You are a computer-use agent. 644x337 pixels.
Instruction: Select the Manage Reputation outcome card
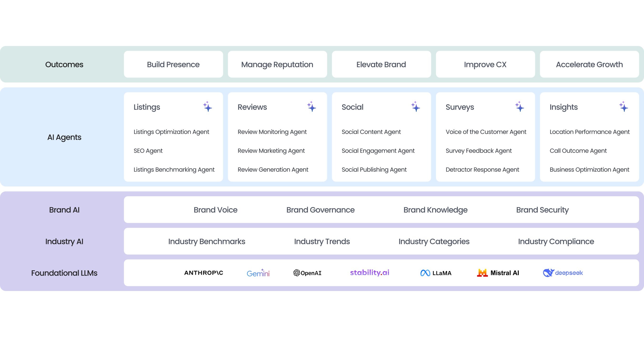tap(277, 64)
